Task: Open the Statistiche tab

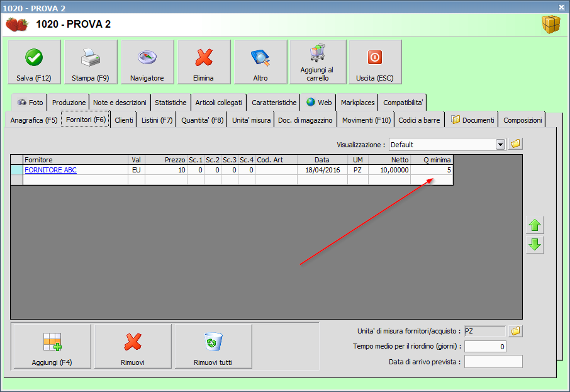Action: (170, 103)
